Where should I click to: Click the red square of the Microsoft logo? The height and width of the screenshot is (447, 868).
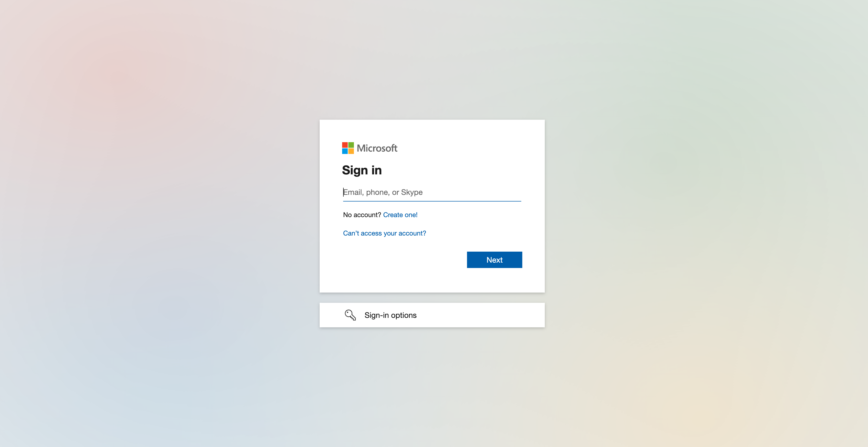click(345, 145)
